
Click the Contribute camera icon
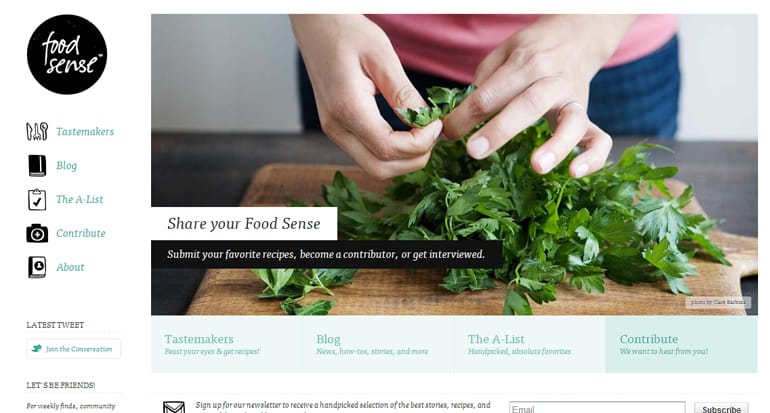(x=37, y=233)
